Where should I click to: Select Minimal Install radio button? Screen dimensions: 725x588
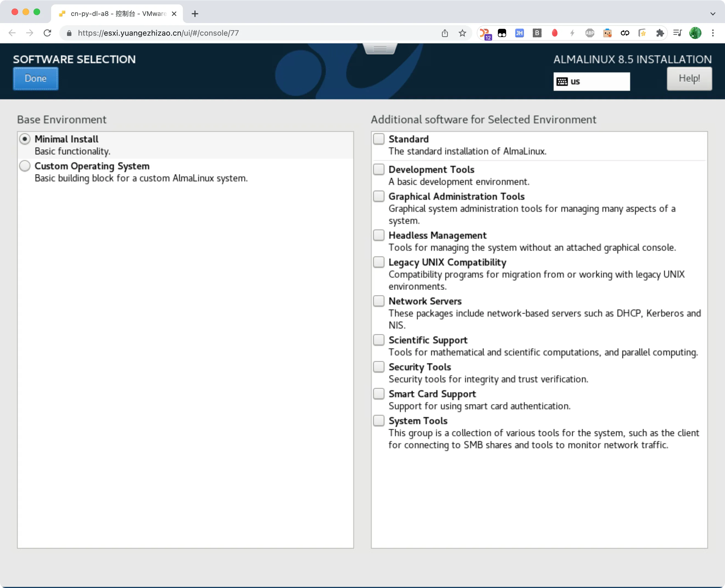click(x=25, y=139)
